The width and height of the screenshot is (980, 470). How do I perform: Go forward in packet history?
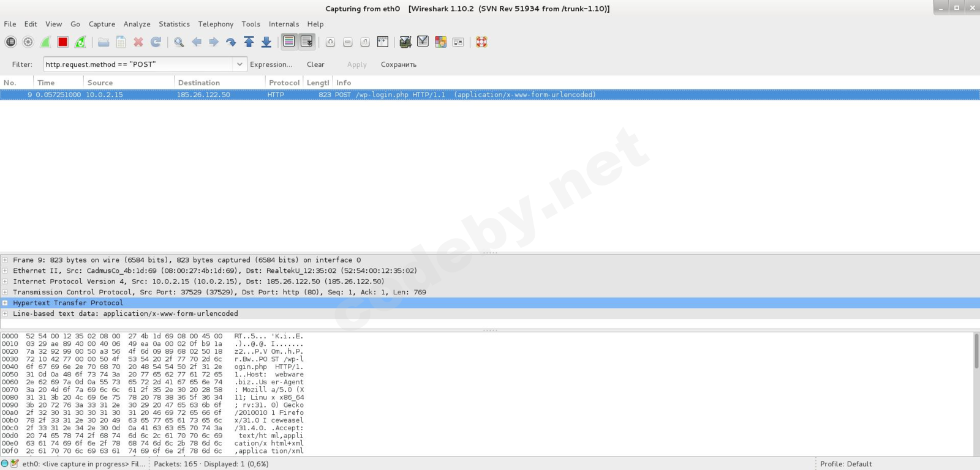click(x=214, y=42)
